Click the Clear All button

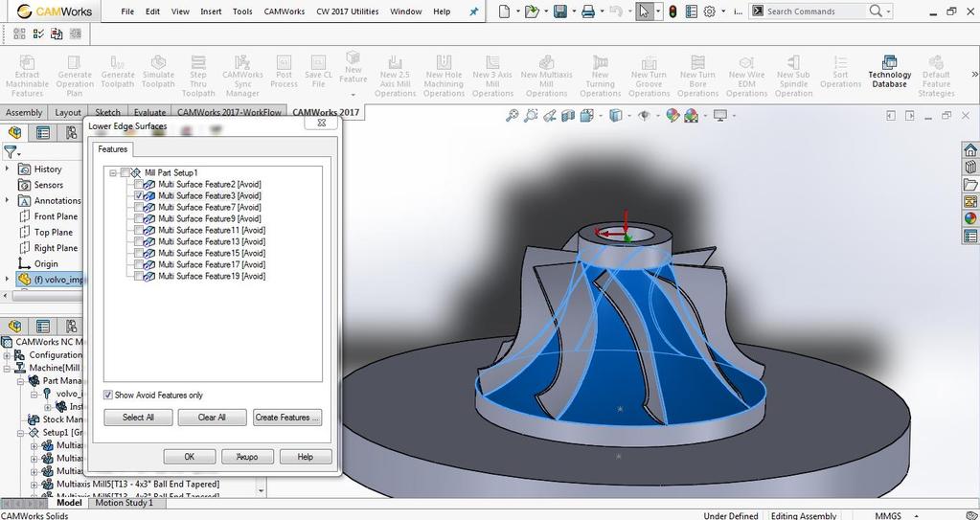212,418
